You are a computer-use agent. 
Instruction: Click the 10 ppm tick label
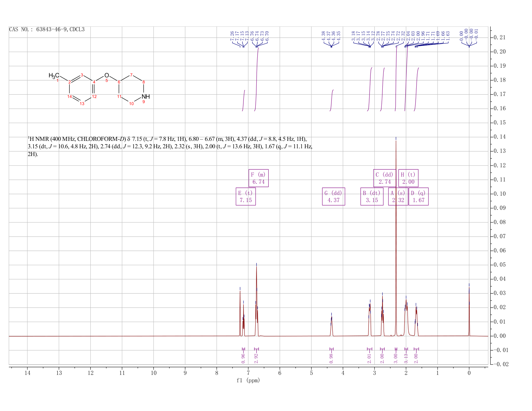(x=153, y=373)
